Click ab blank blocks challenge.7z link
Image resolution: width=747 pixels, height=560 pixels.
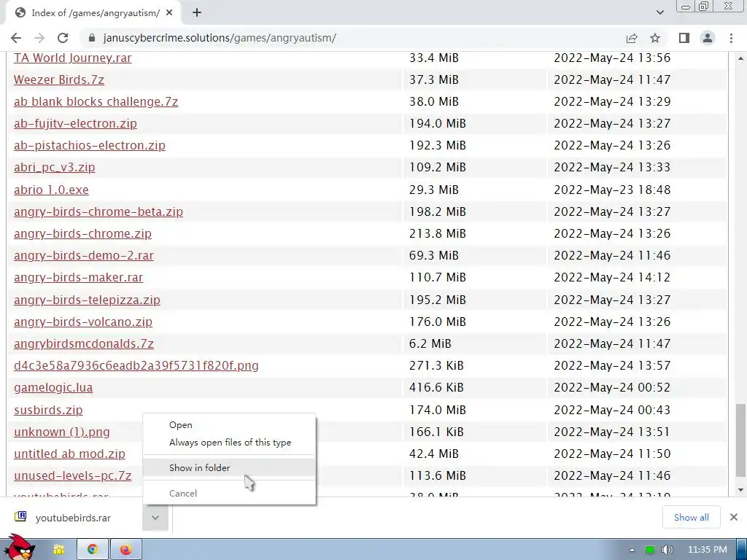pos(96,101)
